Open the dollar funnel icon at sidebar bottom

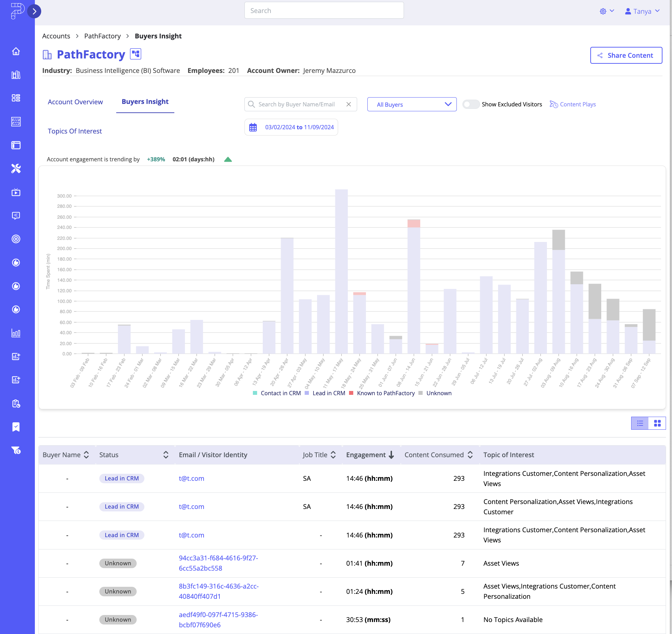click(x=17, y=450)
